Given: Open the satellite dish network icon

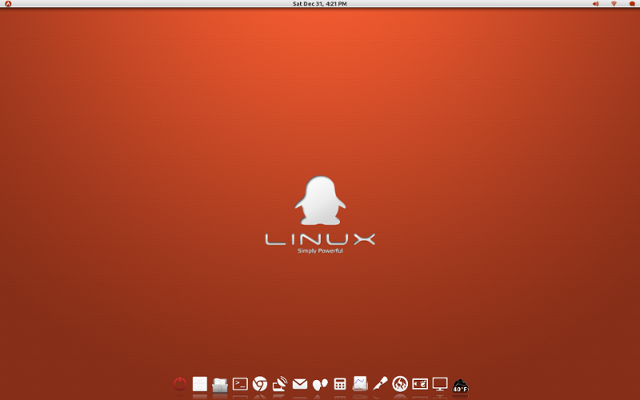Looking at the screenshot, I should (280, 384).
